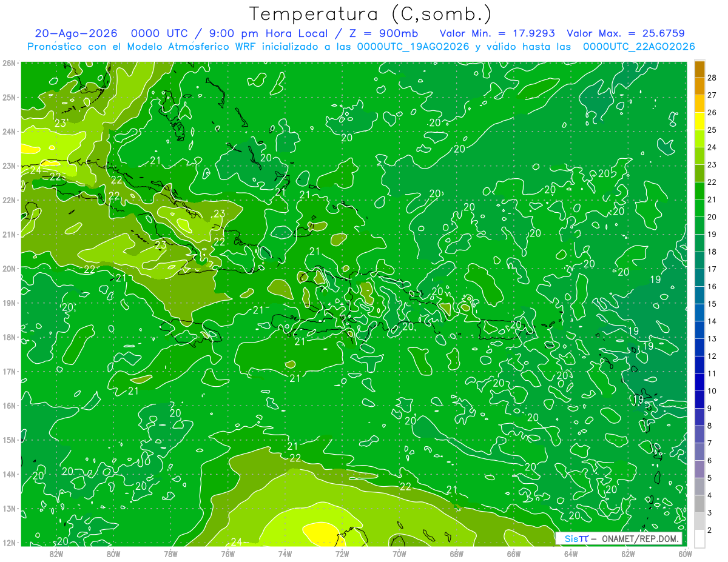Screen dimensions: 728x562
Task: Click the "26N" latitude label
Action: 9,63
